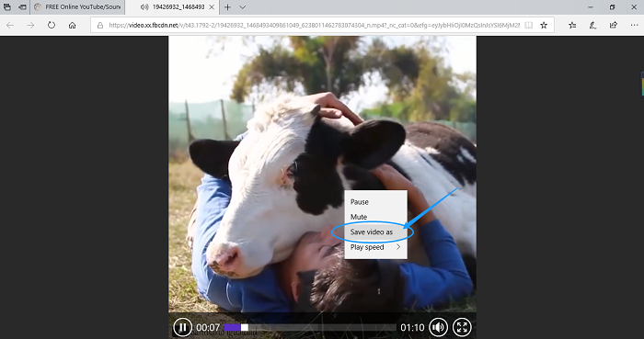Click the address bar URL field
Image resolution: width=644 pixels, height=339 pixels.
coord(314,25)
